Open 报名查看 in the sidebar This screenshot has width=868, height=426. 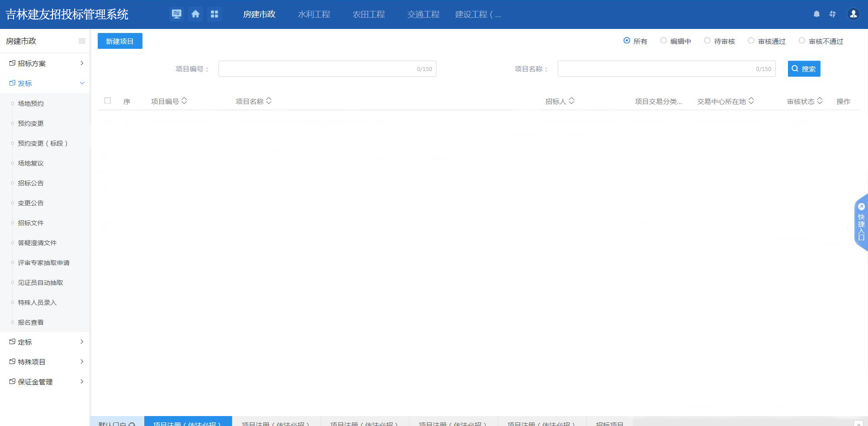tap(31, 322)
